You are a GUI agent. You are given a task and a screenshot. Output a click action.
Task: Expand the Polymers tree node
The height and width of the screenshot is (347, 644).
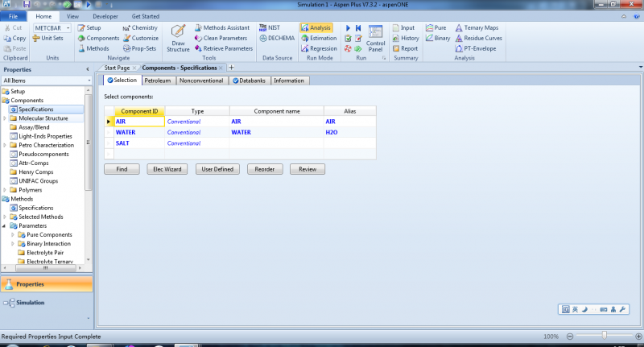[x=5, y=190]
